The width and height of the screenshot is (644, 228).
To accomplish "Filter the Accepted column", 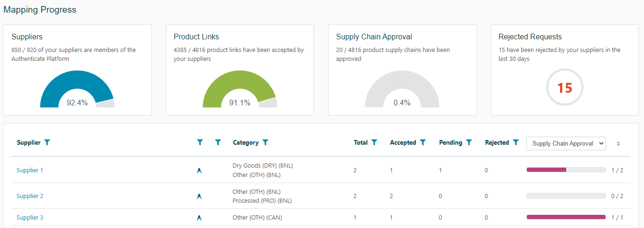I will [x=422, y=143].
